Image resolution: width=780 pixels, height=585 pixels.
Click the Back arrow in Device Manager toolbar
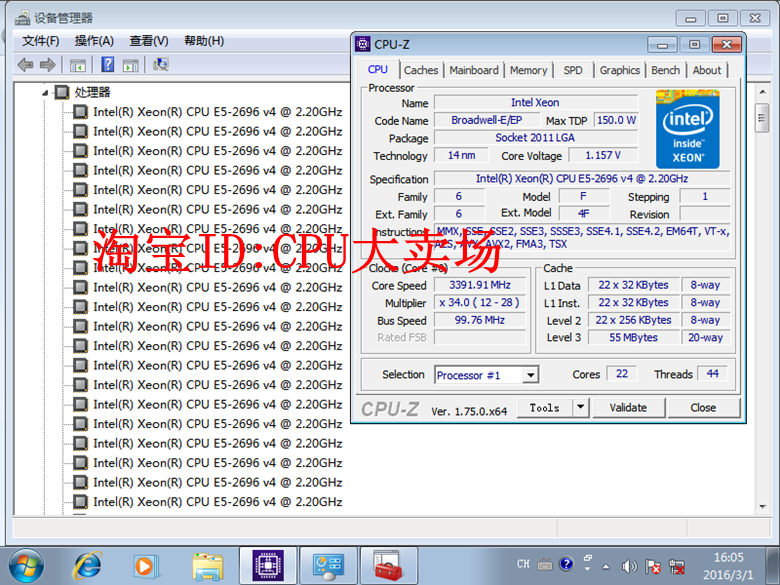click(25, 65)
